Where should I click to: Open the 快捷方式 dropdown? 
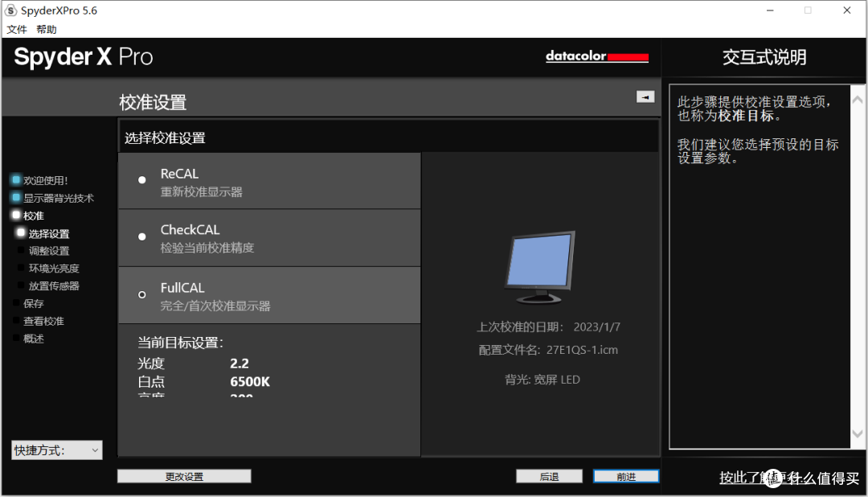[x=57, y=450]
